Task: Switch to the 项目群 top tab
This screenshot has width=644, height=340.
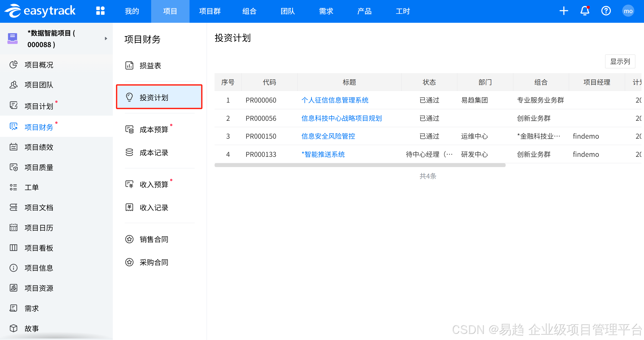Action: pos(210,11)
